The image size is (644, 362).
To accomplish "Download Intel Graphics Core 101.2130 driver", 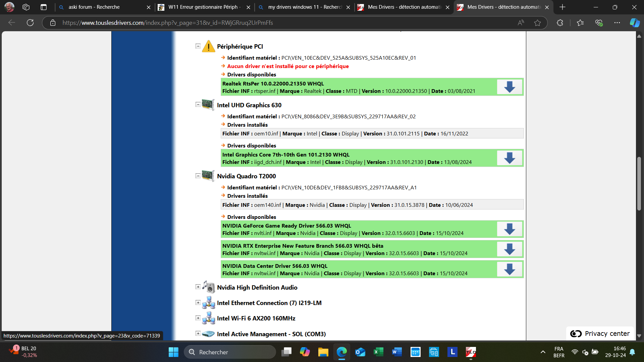I will click(x=509, y=158).
